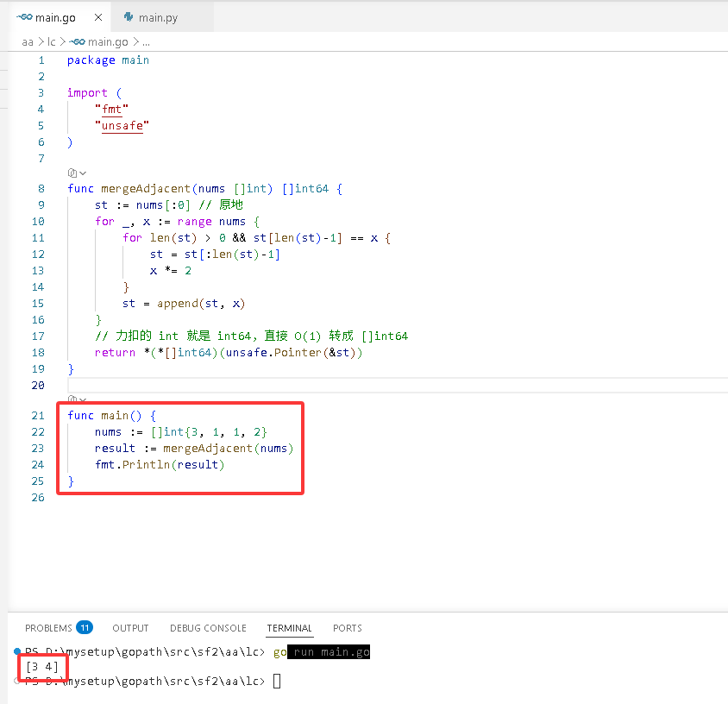Viewport: 728px width, 704px height.
Task: Click 'append(st, x)' call on line 15
Action: [201, 303]
